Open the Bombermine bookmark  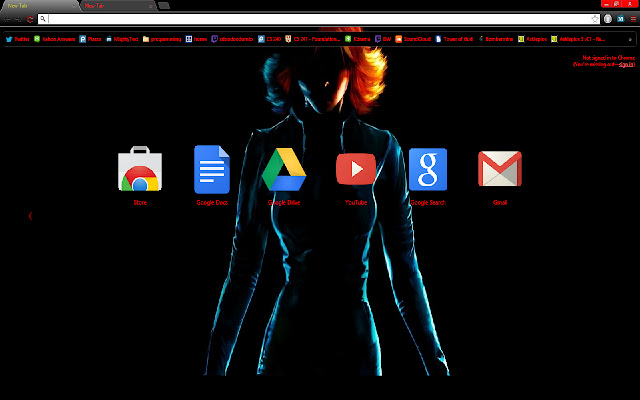point(496,39)
